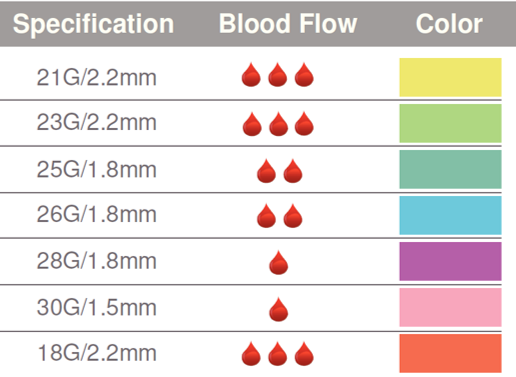Click the Specification column header

click(x=93, y=24)
